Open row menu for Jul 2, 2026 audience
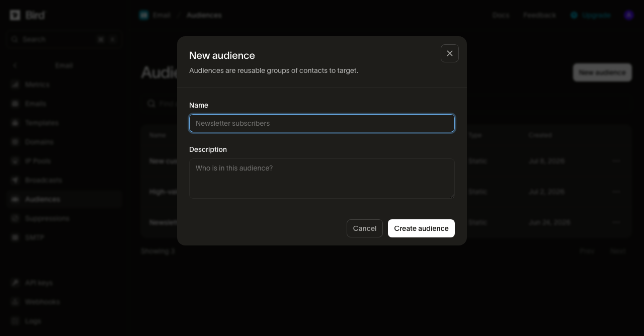Screen dimensions: 644x336 pyautogui.click(x=616, y=192)
